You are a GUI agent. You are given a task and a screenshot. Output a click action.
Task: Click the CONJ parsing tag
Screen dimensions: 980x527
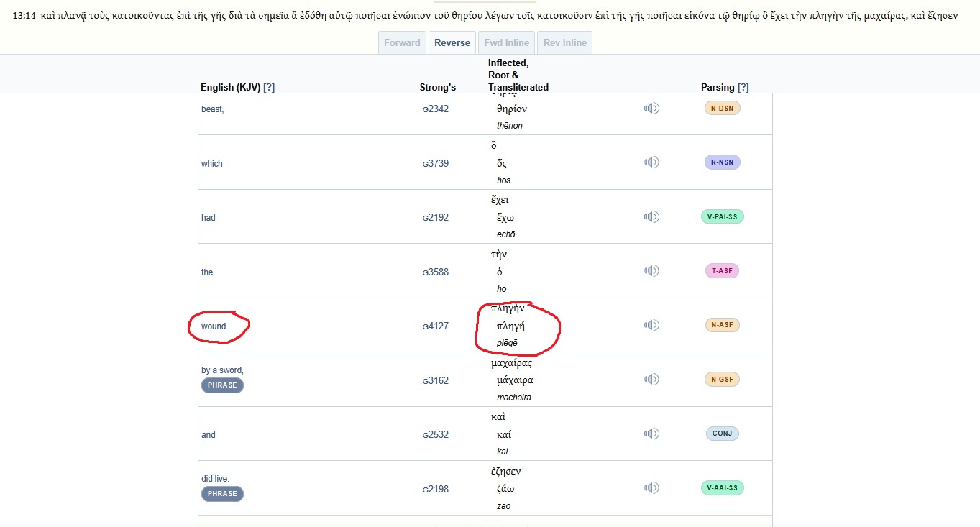click(x=722, y=434)
